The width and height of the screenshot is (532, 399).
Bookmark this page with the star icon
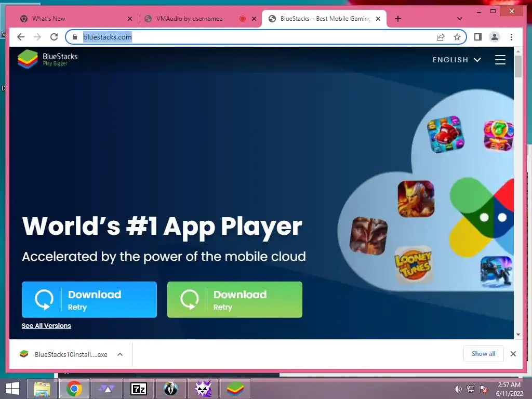tap(457, 37)
